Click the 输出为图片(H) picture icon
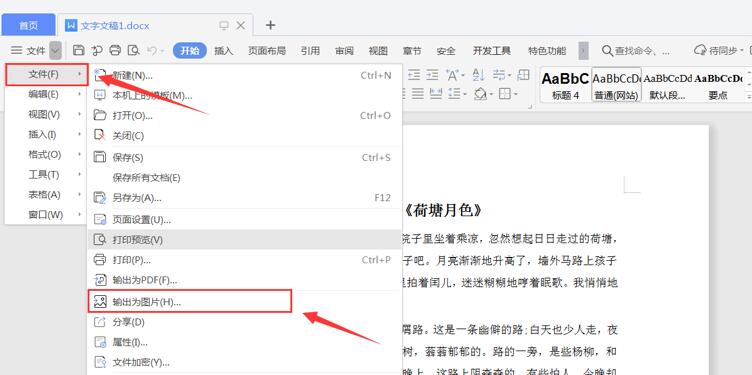This screenshot has height=375, width=752. click(100, 302)
